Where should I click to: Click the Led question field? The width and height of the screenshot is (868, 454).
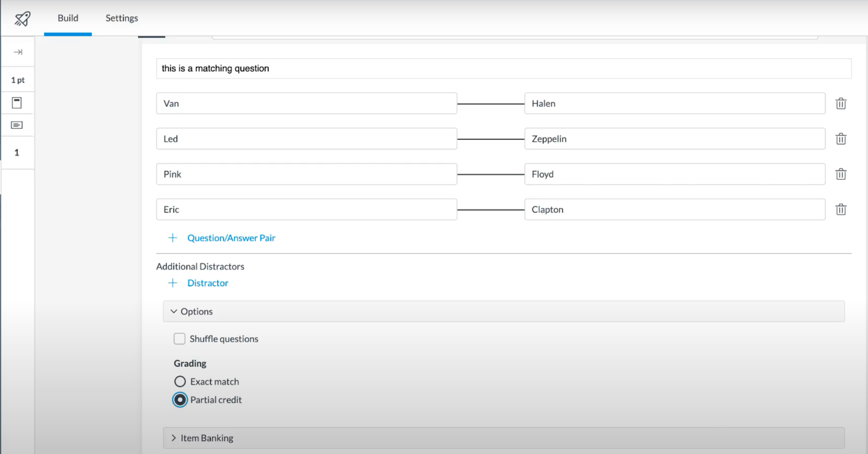tap(307, 138)
